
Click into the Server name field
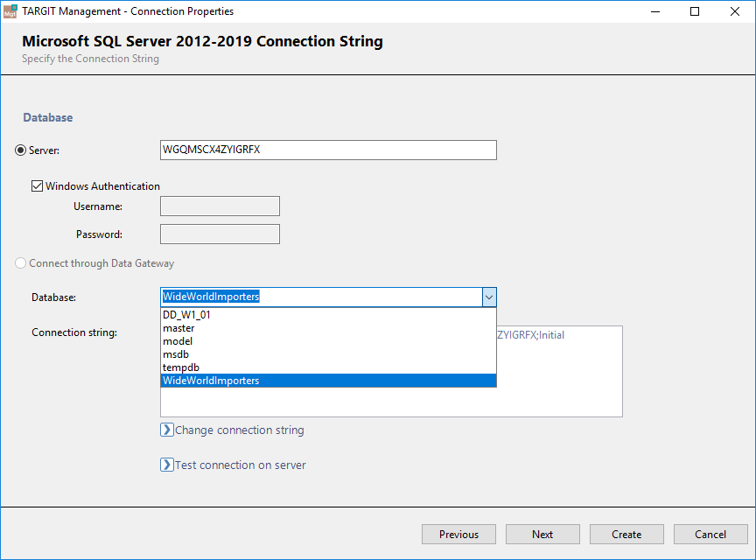pyautogui.click(x=328, y=150)
